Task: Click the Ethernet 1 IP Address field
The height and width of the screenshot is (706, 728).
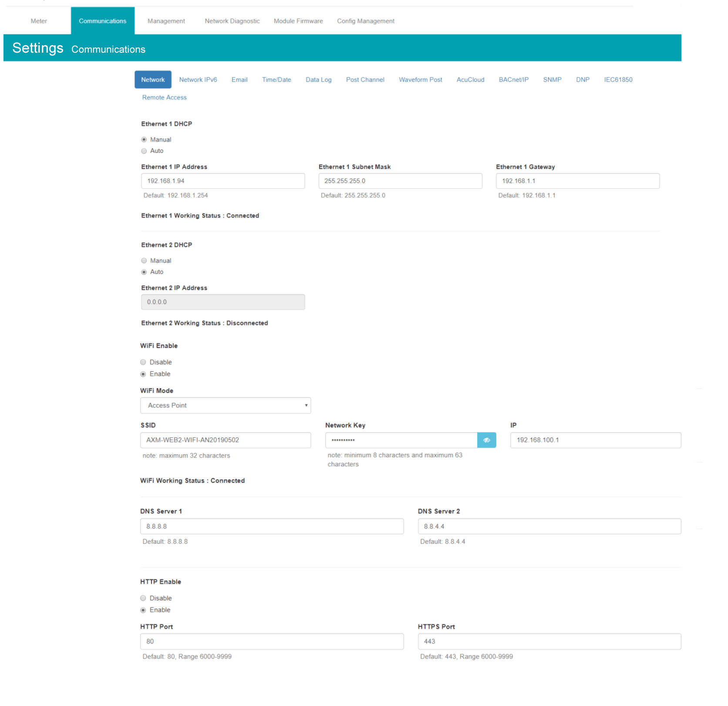Action: pos(223,181)
